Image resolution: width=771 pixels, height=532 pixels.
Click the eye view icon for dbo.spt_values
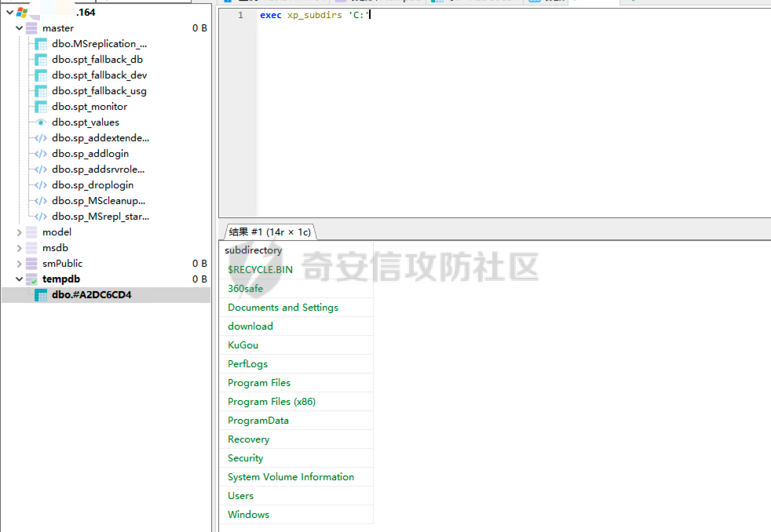click(41, 122)
